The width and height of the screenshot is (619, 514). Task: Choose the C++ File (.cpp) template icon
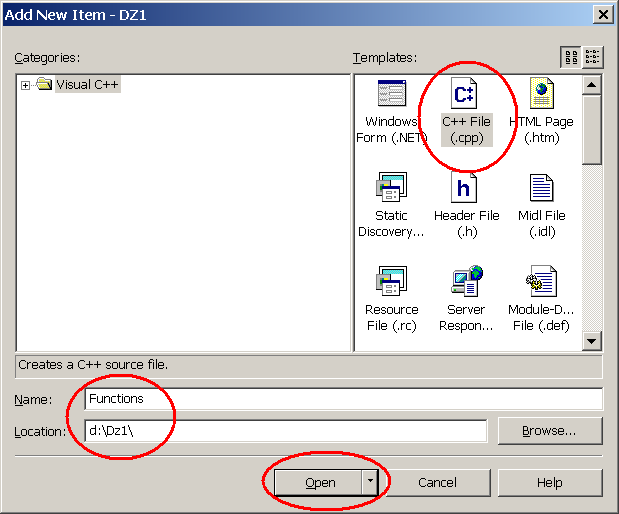464,93
